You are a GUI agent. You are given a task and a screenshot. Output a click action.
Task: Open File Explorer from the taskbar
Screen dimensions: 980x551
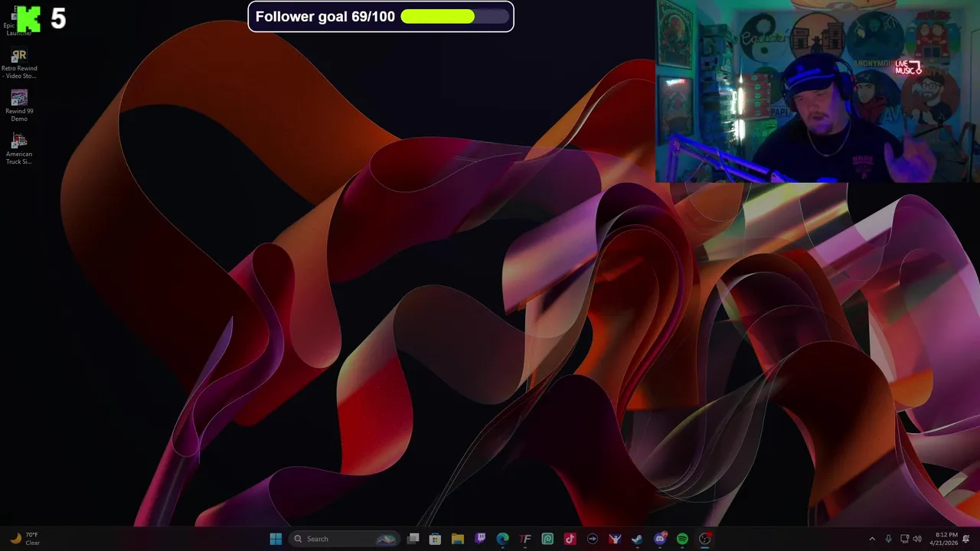458,539
